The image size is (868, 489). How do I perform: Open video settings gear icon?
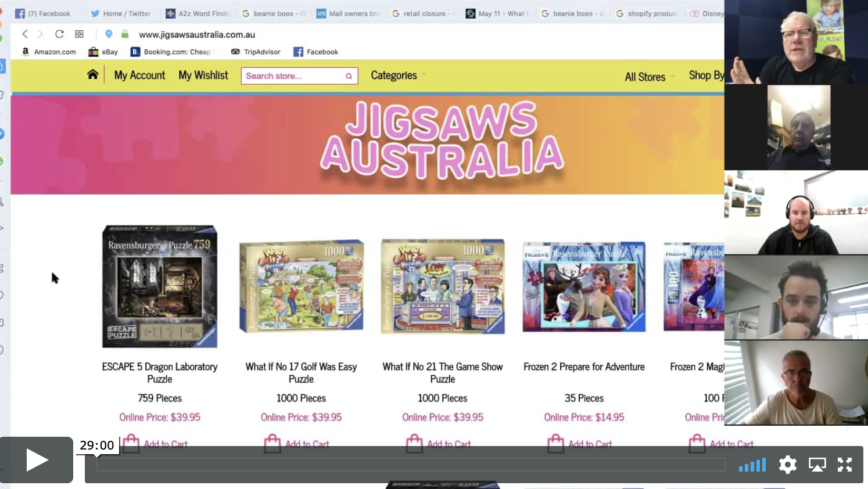tap(788, 465)
